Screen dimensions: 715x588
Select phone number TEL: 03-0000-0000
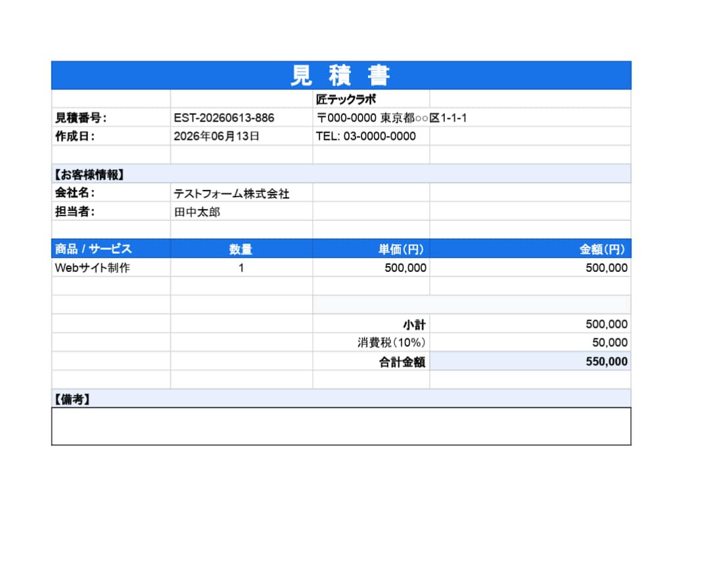click(x=365, y=136)
